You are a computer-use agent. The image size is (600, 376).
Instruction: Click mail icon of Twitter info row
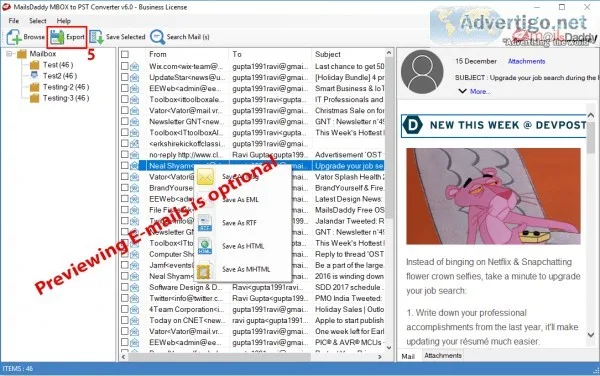[x=134, y=298]
